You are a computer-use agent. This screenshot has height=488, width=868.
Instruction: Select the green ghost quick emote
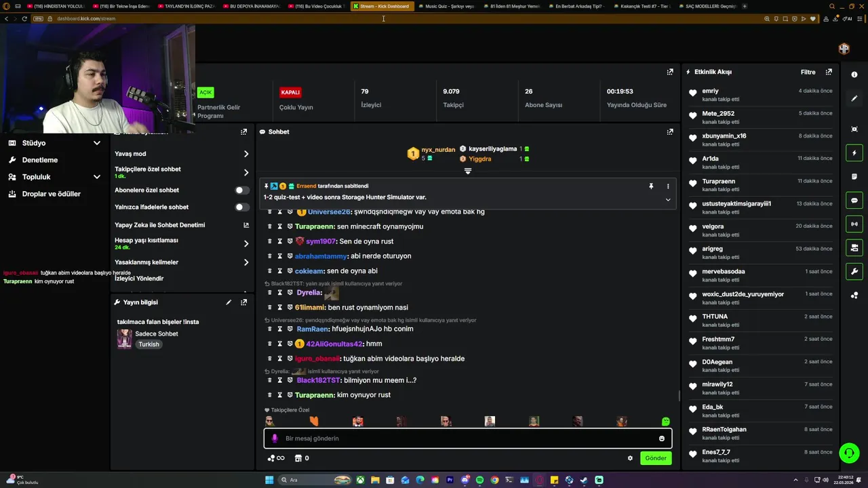point(665,421)
